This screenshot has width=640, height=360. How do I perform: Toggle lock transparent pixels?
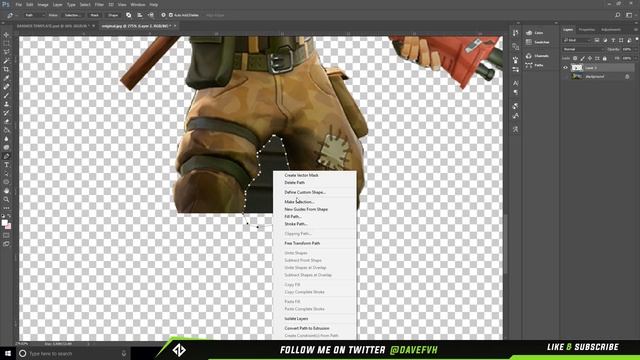click(x=575, y=58)
